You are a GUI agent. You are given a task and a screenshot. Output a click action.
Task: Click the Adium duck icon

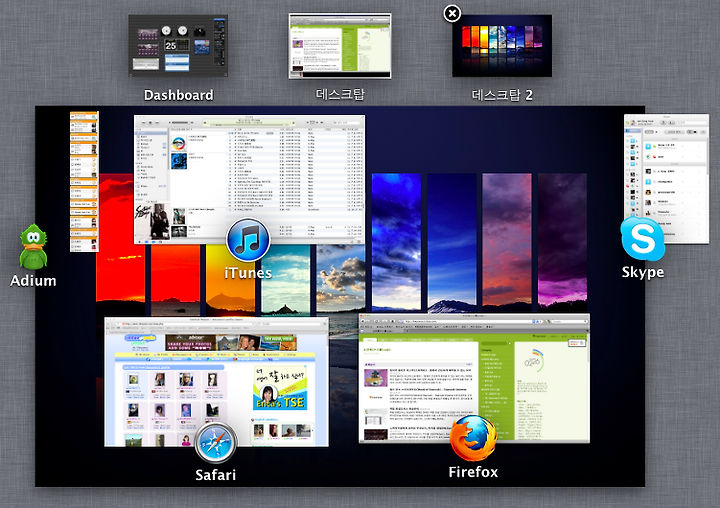pyautogui.click(x=33, y=247)
